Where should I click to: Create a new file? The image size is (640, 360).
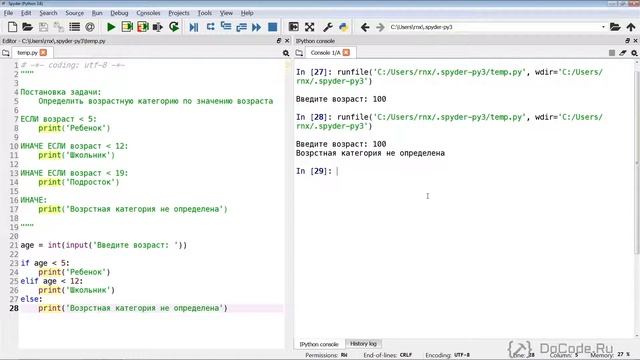click(x=12, y=27)
